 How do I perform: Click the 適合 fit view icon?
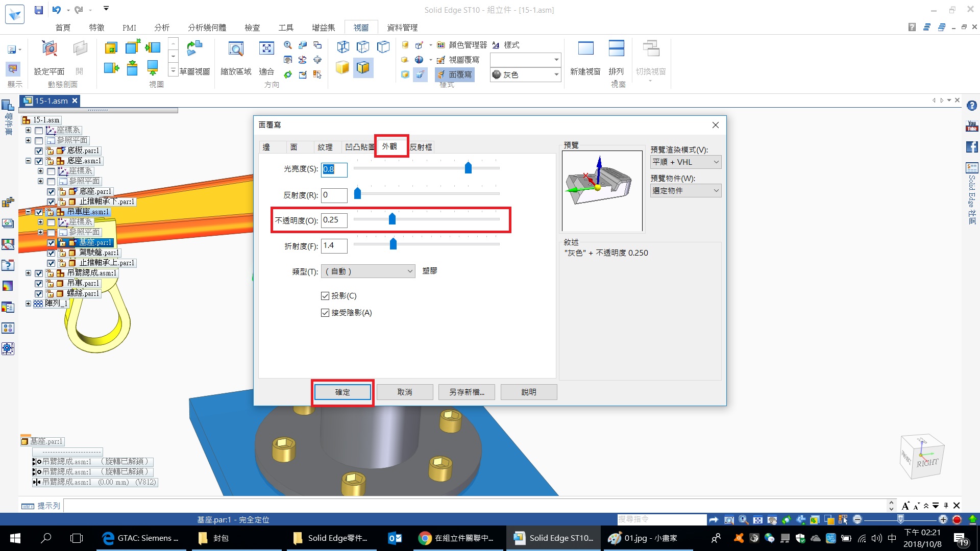[266, 57]
